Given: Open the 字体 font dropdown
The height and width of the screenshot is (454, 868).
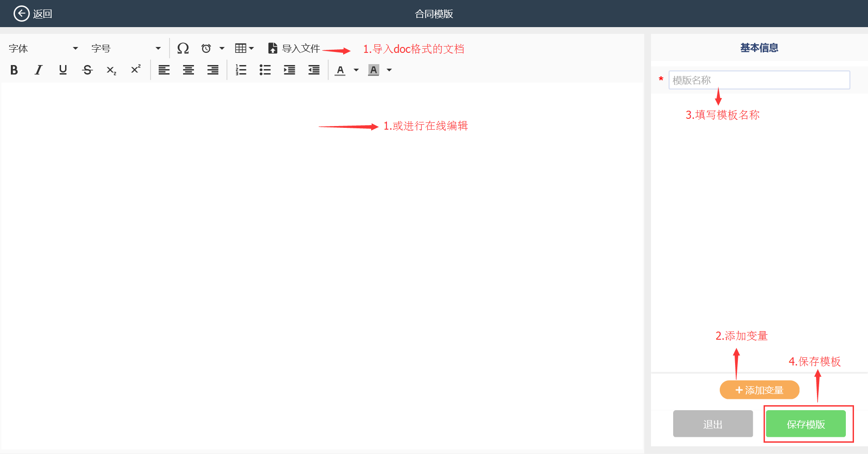Looking at the screenshot, I should (x=43, y=48).
